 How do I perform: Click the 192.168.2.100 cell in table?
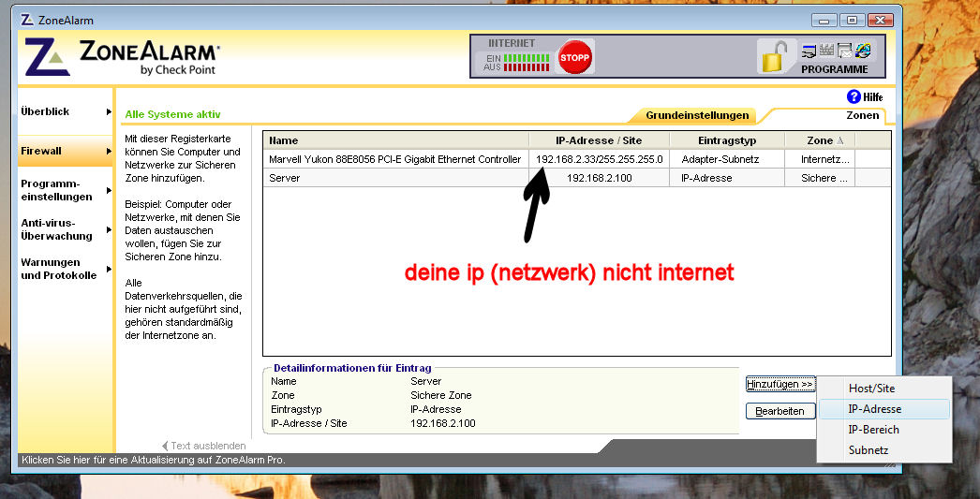click(599, 178)
